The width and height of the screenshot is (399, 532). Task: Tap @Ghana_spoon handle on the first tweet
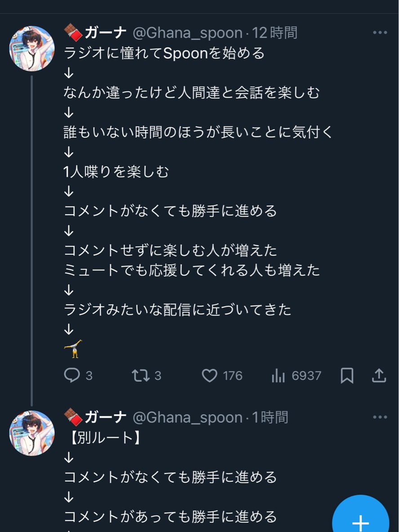click(x=187, y=32)
